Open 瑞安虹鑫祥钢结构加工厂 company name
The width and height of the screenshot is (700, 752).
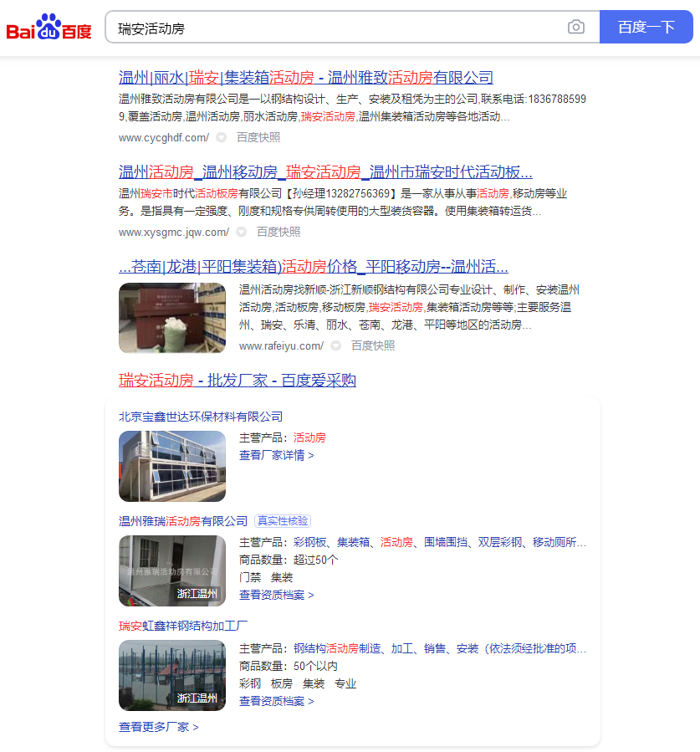[x=183, y=626]
